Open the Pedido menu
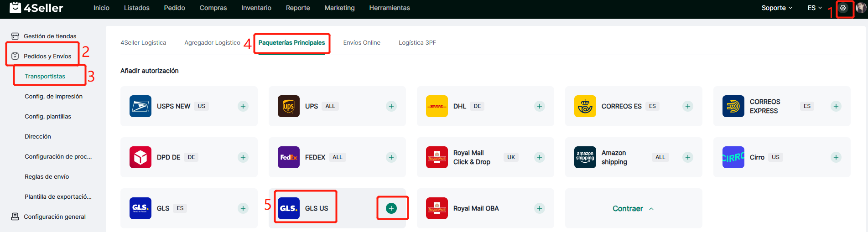 coord(175,8)
